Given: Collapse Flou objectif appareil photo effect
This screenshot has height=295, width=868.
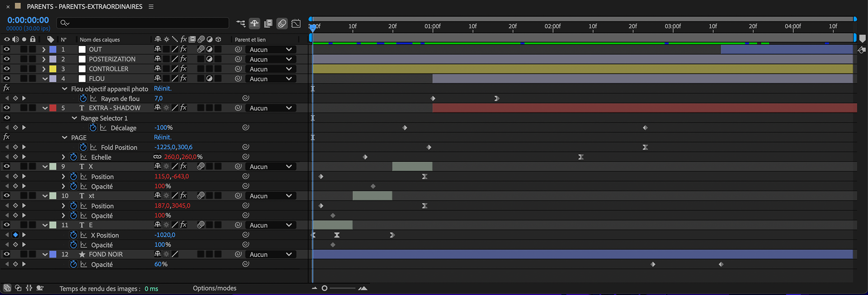Looking at the screenshot, I should coord(65,89).
